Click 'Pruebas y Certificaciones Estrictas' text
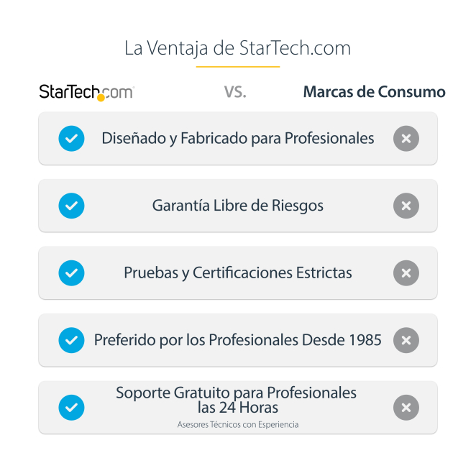This screenshot has height=476, width=476. (238, 273)
